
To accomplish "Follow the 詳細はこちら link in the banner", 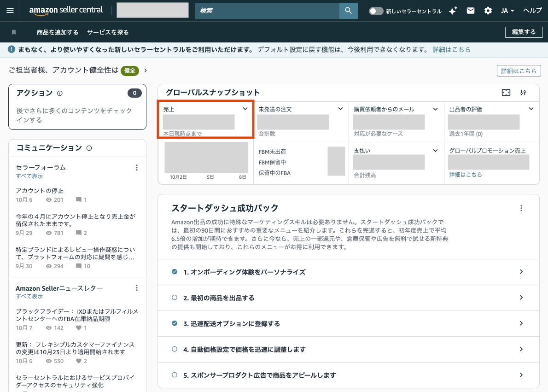I will [451, 50].
